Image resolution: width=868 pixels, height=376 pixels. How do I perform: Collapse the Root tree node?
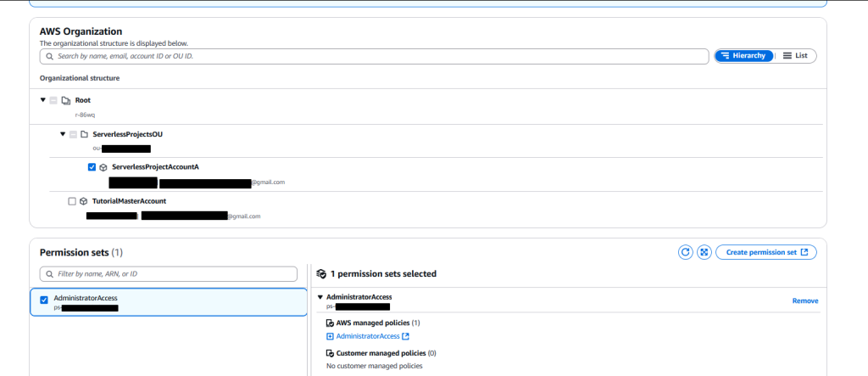(42, 100)
